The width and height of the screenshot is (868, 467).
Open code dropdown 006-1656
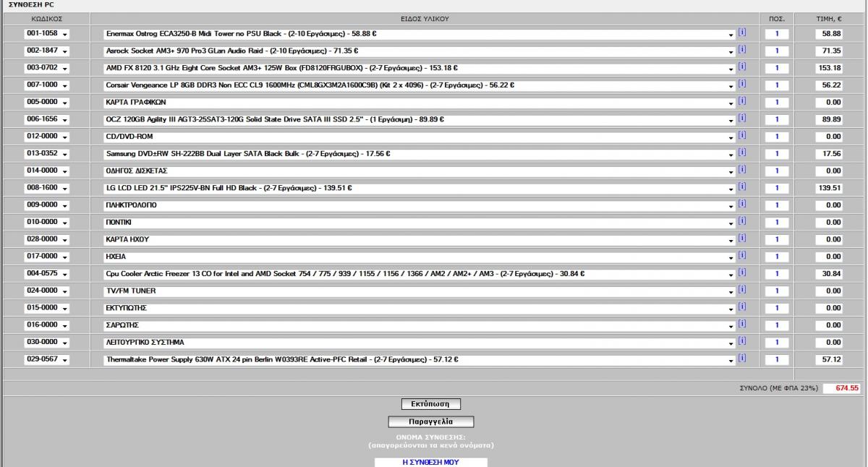click(x=46, y=119)
